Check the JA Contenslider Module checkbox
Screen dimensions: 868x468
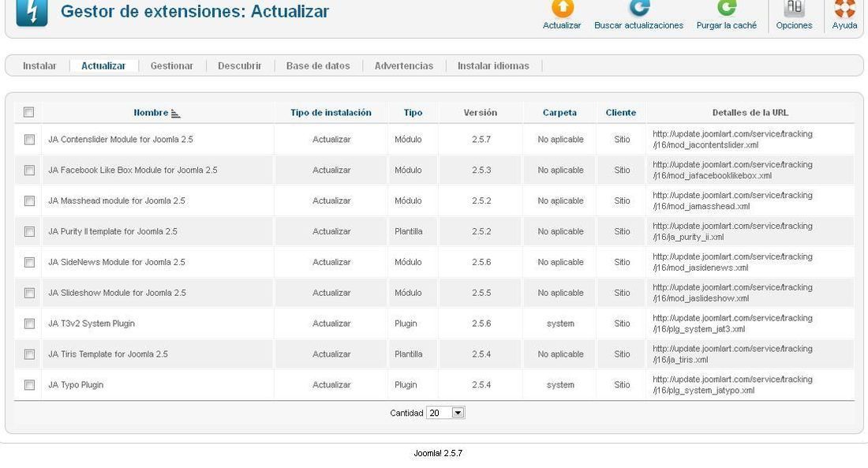pyautogui.click(x=29, y=140)
